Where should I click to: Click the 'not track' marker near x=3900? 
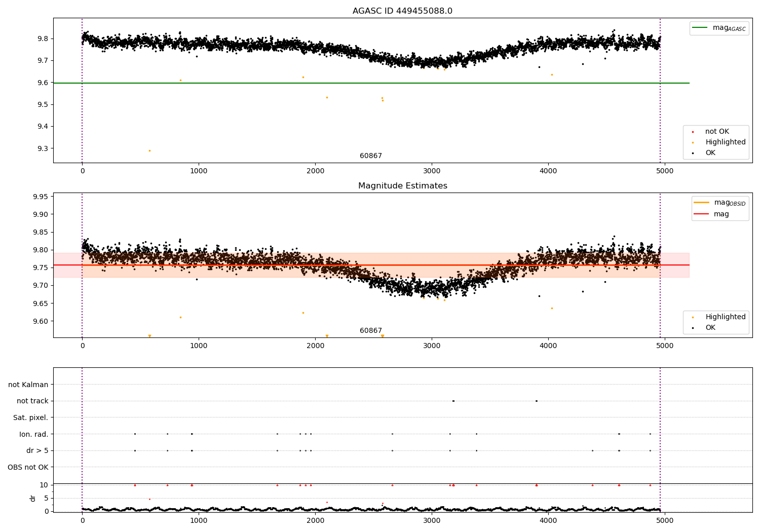(x=537, y=401)
